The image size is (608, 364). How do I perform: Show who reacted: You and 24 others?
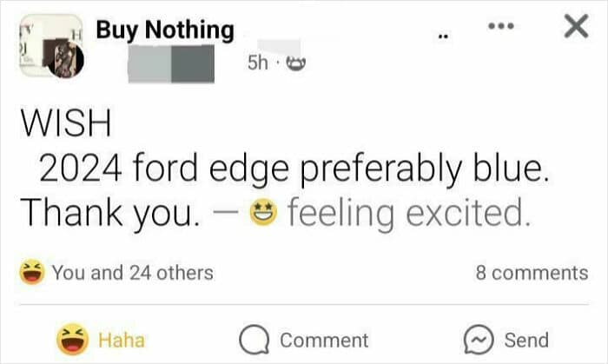pos(133,273)
